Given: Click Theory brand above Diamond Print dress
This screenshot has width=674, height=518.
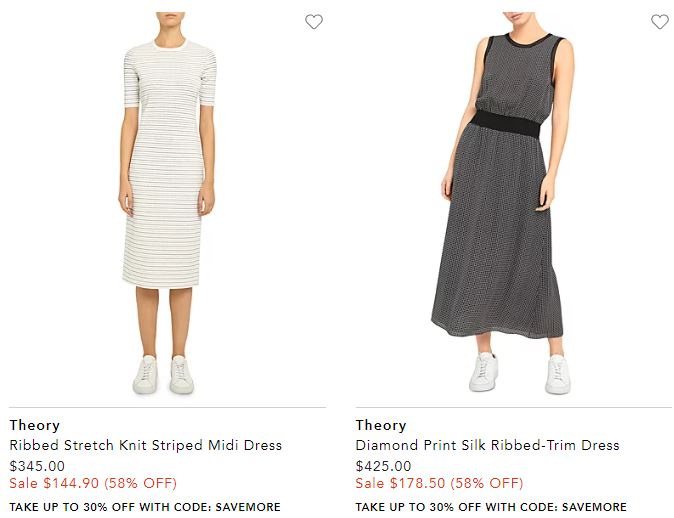Looking at the screenshot, I should 381,425.
